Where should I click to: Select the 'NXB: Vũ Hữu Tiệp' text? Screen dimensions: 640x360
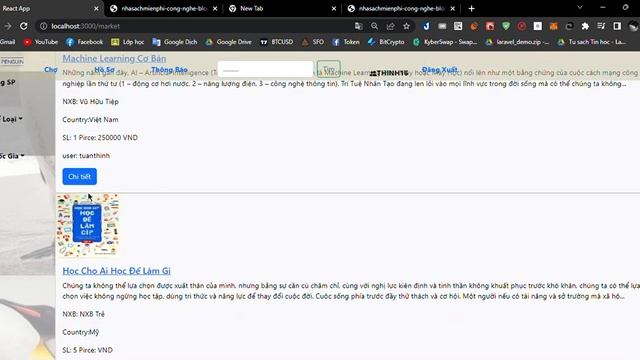coord(90,102)
